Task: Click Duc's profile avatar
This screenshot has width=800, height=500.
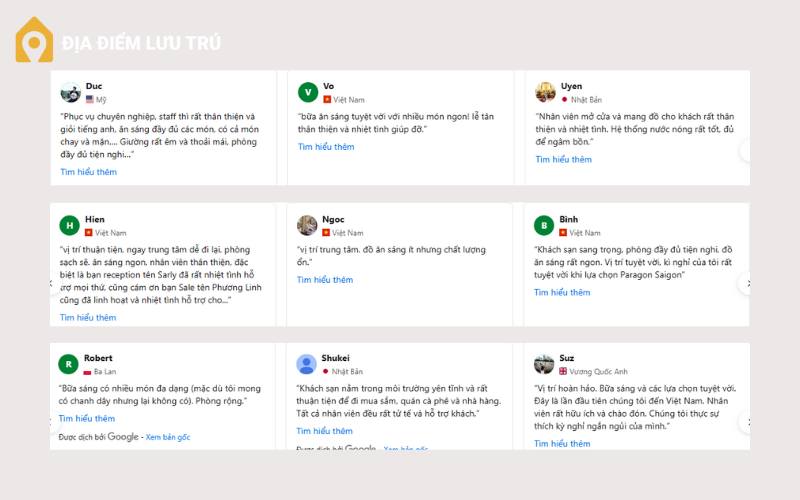Action: coord(70,92)
